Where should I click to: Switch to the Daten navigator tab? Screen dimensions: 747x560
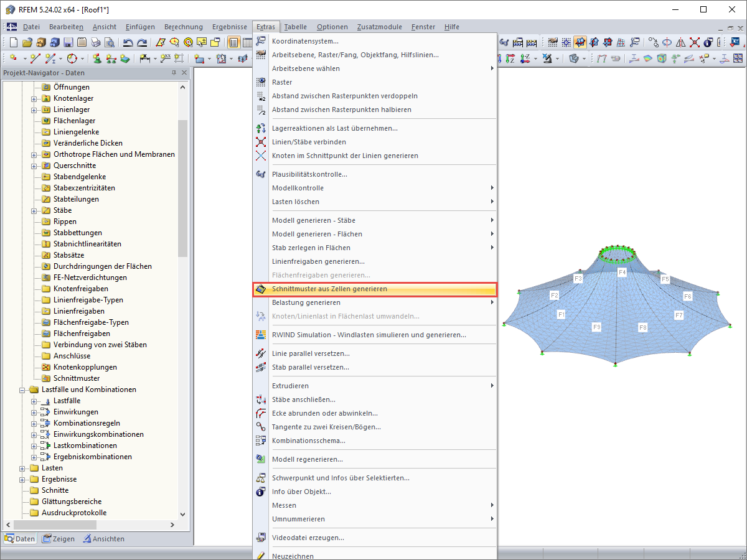[x=20, y=539]
